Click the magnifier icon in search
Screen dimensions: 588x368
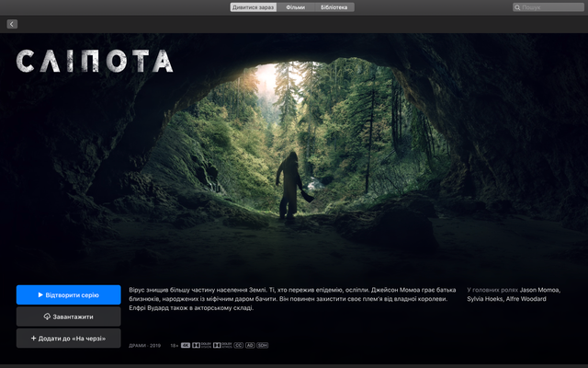coord(518,7)
